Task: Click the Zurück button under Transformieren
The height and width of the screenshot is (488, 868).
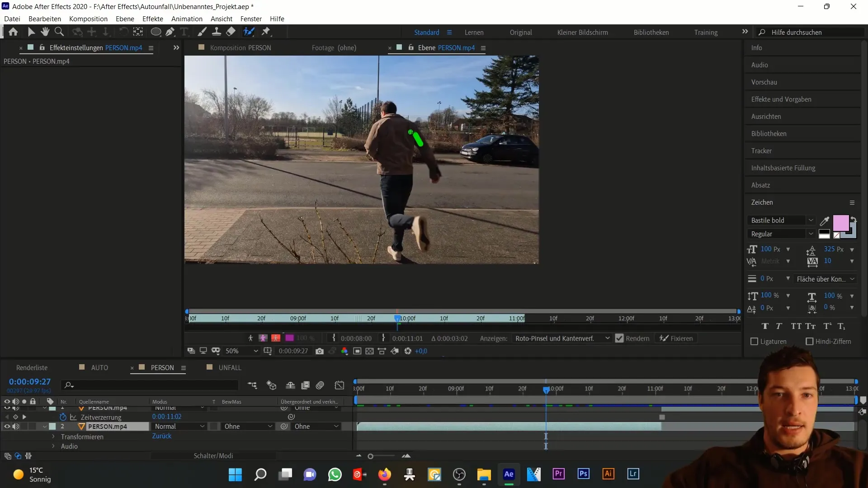Action: [161, 436]
